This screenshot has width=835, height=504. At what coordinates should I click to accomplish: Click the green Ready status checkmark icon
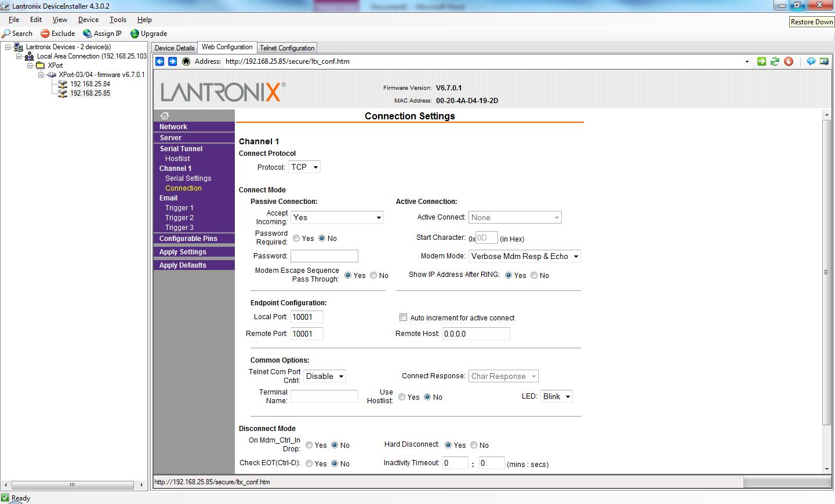click(5, 498)
